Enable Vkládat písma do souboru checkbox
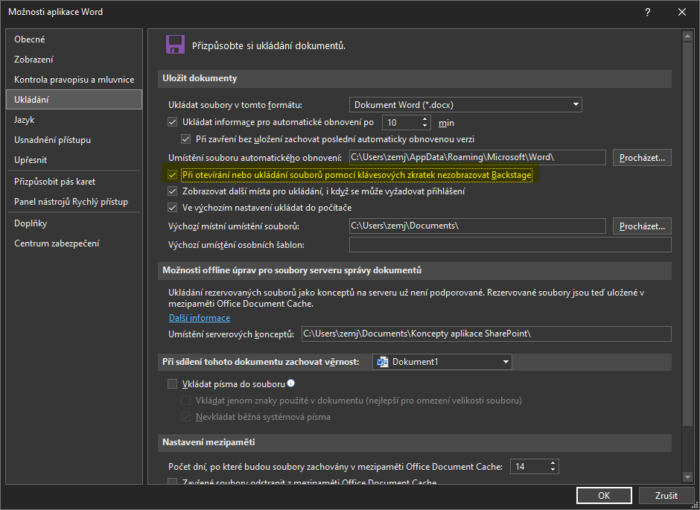Image resolution: width=700 pixels, height=510 pixels. point(172,384)
